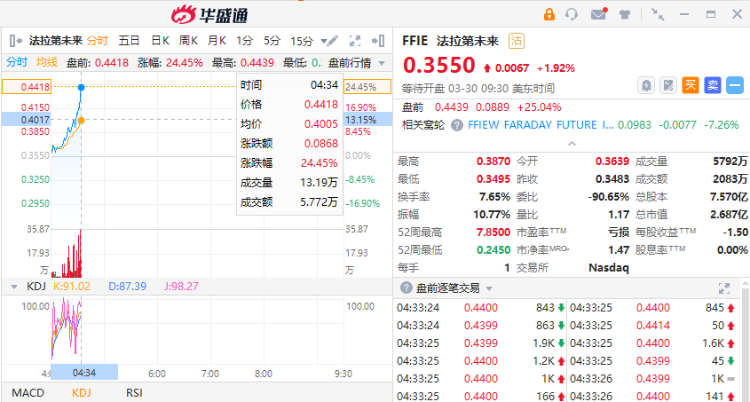
Task: Click the blue Sell (卖) button
Action: 713,86
